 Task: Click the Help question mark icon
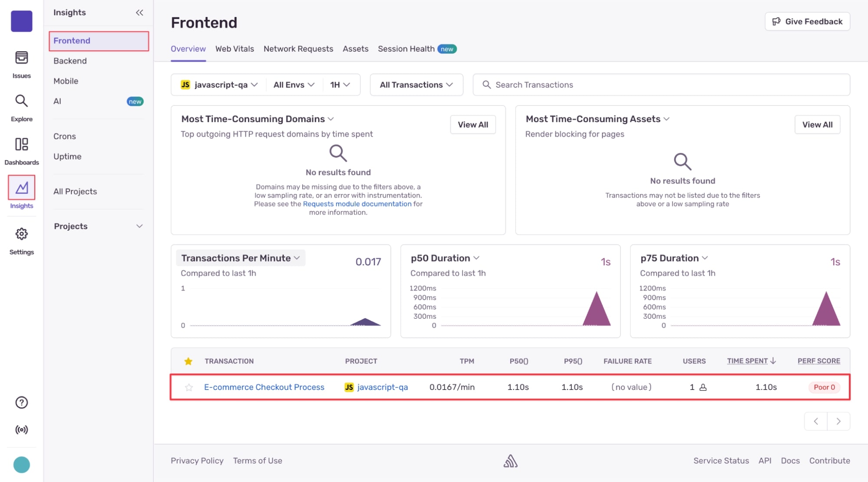tap(21, 403)
